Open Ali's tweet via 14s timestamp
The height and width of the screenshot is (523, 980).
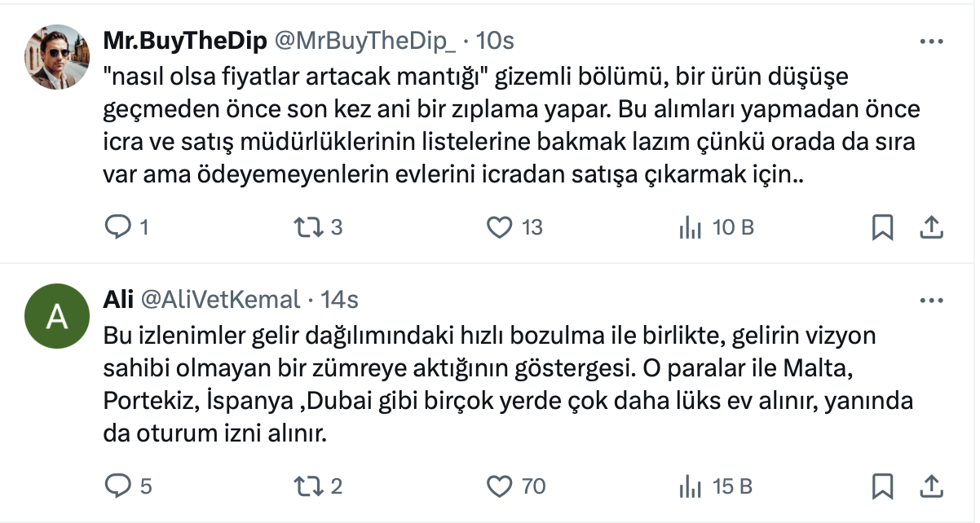tap(340, 300)
